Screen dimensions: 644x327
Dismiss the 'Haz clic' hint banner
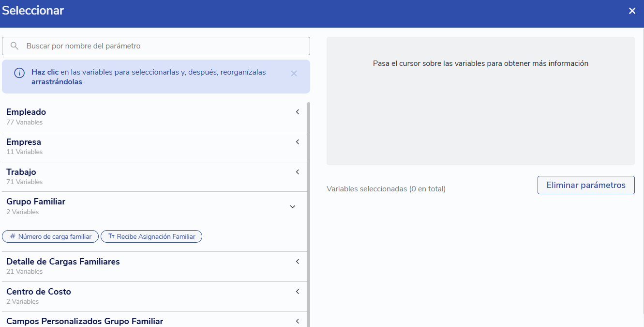point(294,74)
